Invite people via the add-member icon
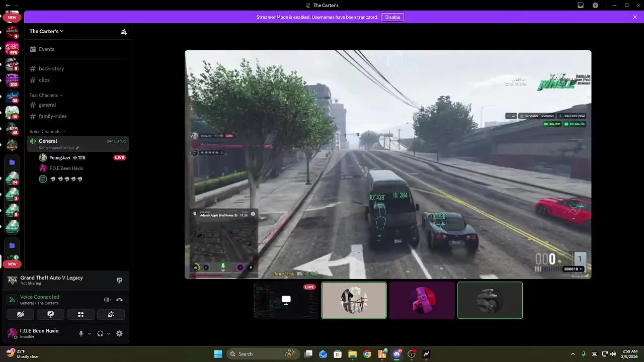The width and height of the screenshot is (644, 362). (124, 31)
